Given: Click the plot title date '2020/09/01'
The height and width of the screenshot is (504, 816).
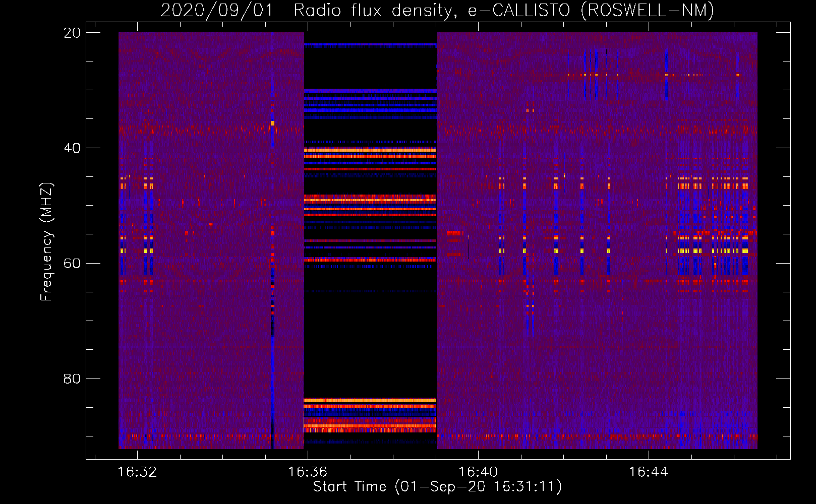Looking at the screenshot, I should point(217,11).
